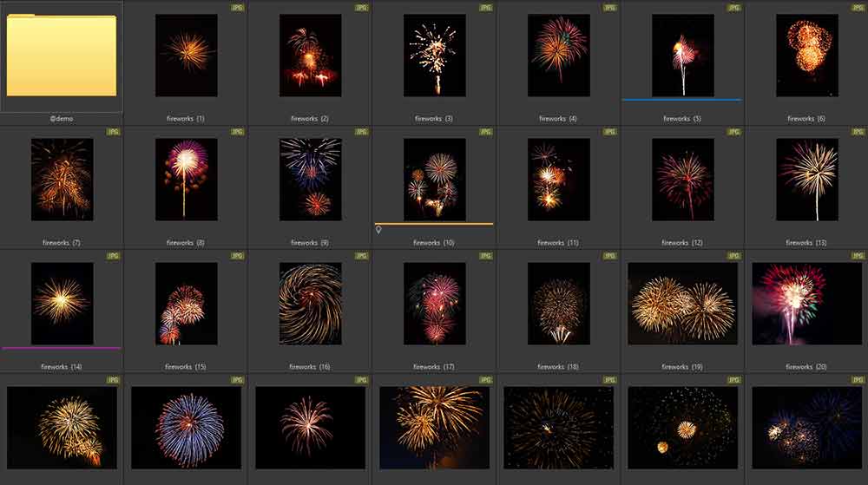Select the fireworks (13) thumbnail image
Screen dimensions: 868x485
[x=806, y=180]
